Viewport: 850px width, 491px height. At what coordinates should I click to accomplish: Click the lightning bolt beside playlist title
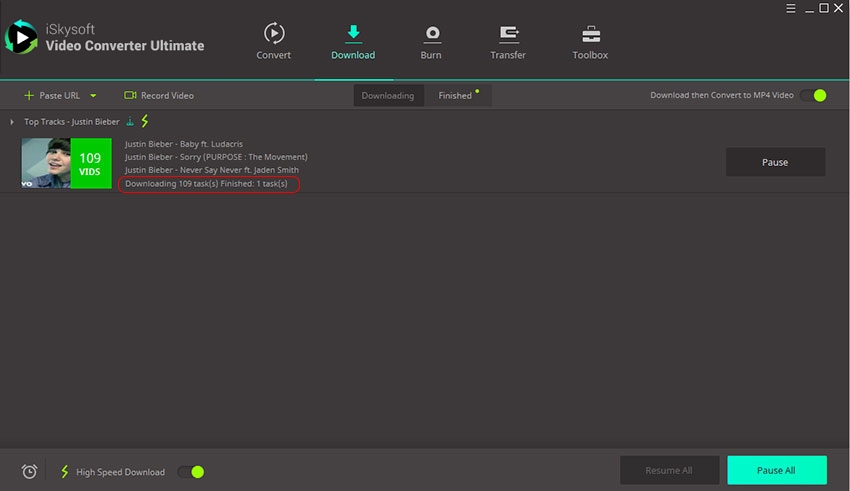pyautogui.click(x=144, y=121)
